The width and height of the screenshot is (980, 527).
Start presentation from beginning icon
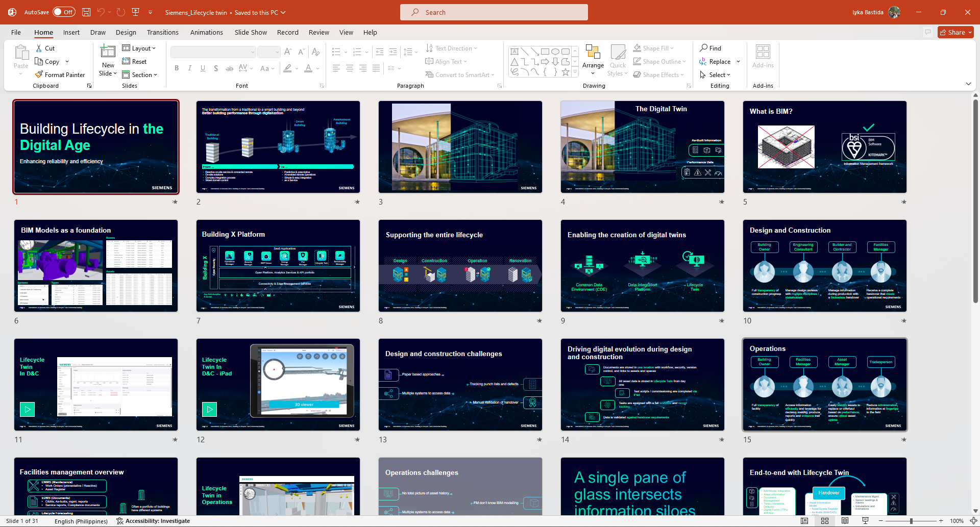(135, 12)
